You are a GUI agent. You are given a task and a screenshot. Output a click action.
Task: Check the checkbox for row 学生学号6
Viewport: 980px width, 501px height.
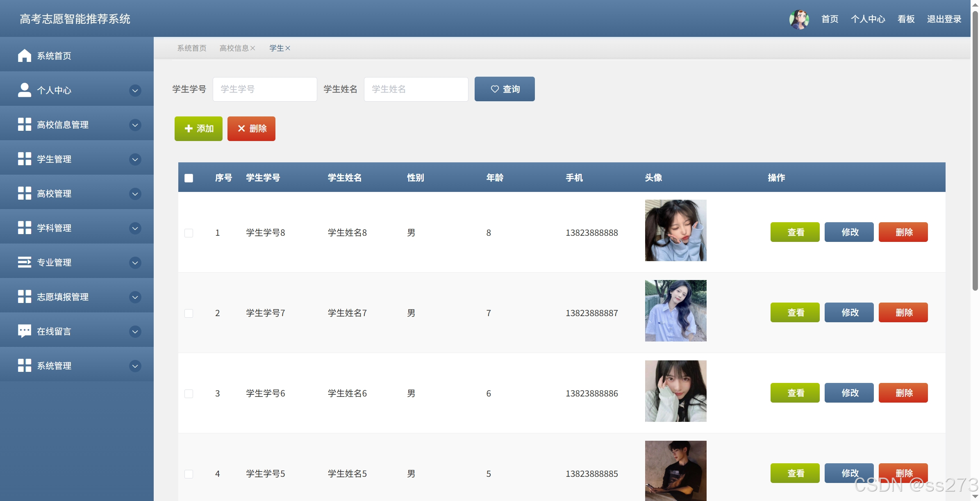click(x=189, y=394)
